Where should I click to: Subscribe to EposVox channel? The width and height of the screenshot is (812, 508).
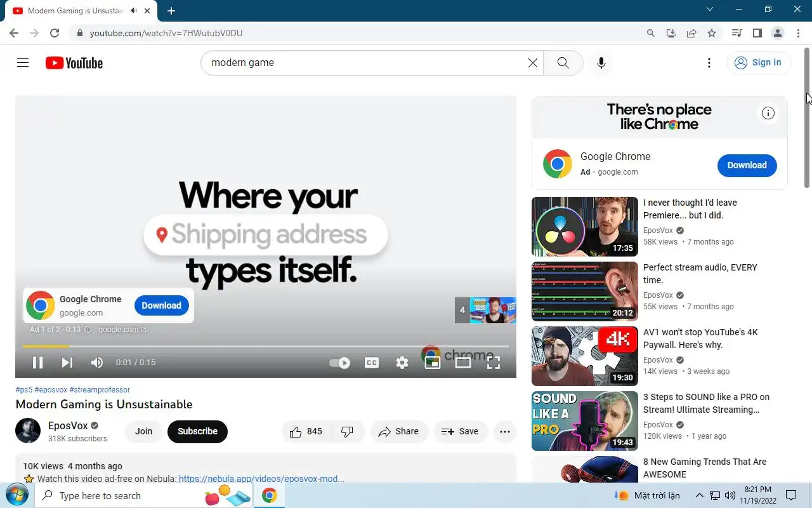(197, 431)
